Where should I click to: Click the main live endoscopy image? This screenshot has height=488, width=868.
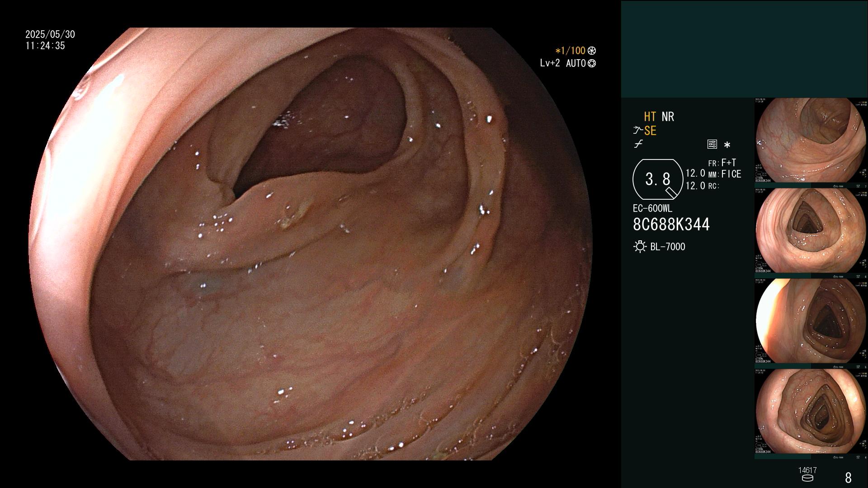(x=311, y=244)
